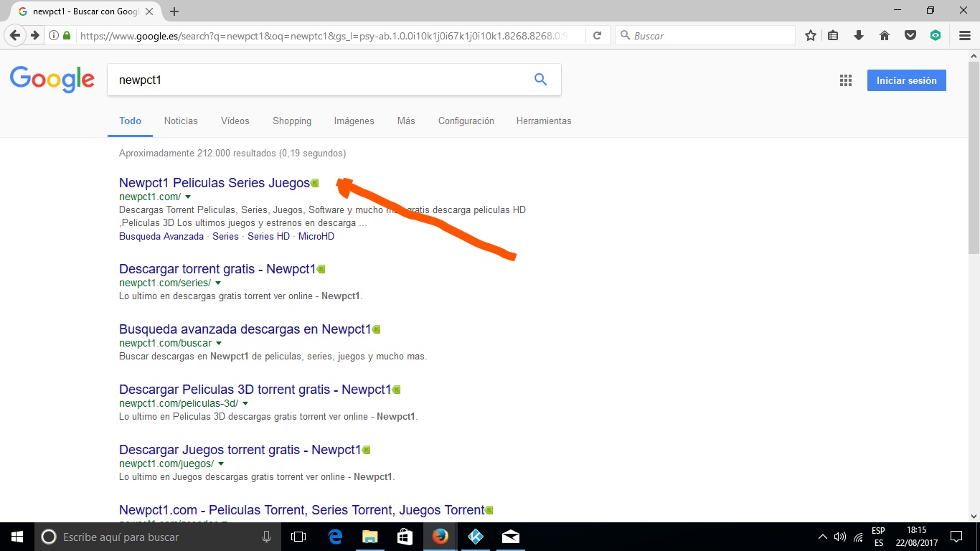Open the Firefox hamburger menu
The width and height of the screenshot is (980, 551).
[965, 35]
